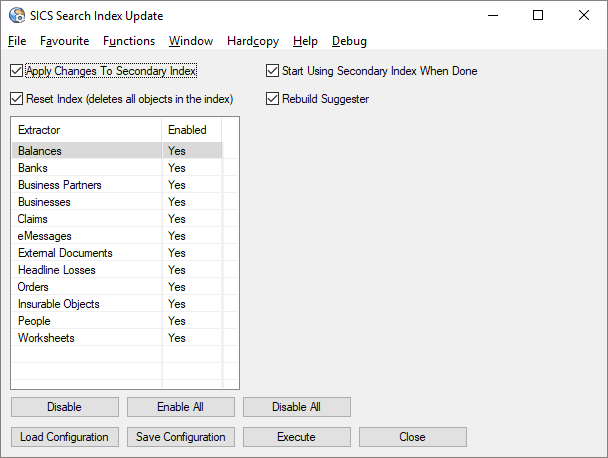Image resolution: width=608 pixels, height=458 pixels.
Task: Click the Close button at bottom
Action: pos(413,437)
